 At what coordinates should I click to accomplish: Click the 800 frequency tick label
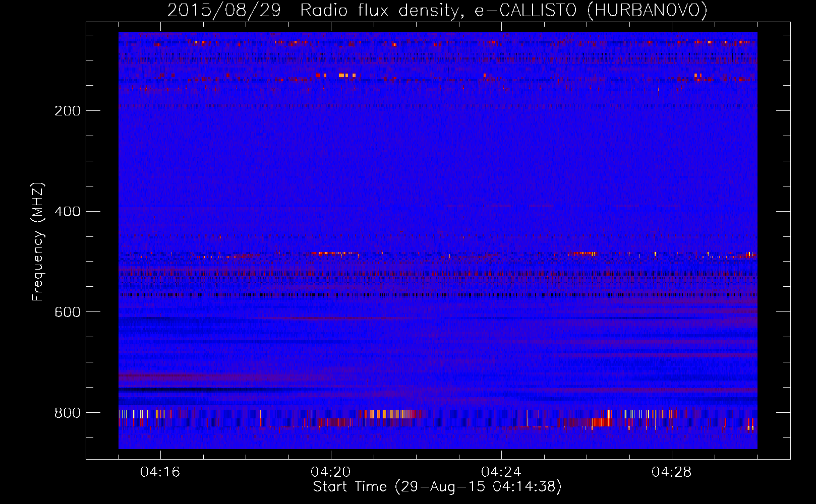67,413
